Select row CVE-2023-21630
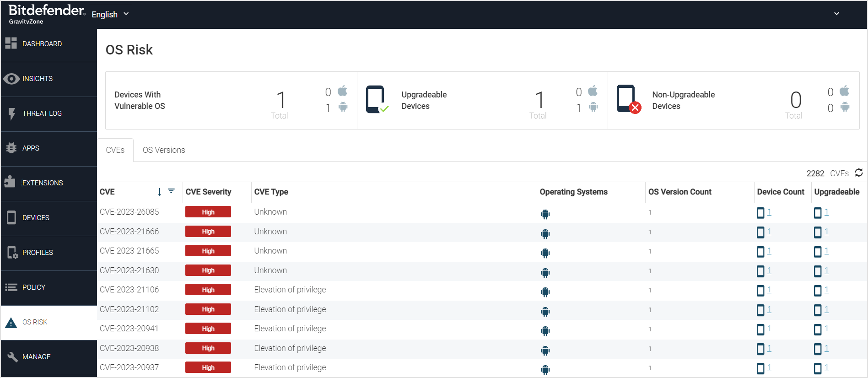The image size is (868, 378). [482, 271]
